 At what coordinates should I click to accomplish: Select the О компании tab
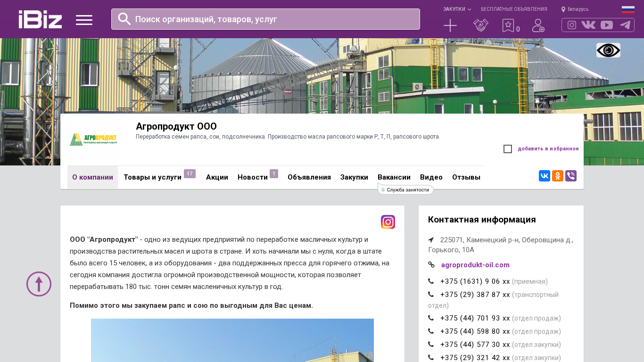92,177
